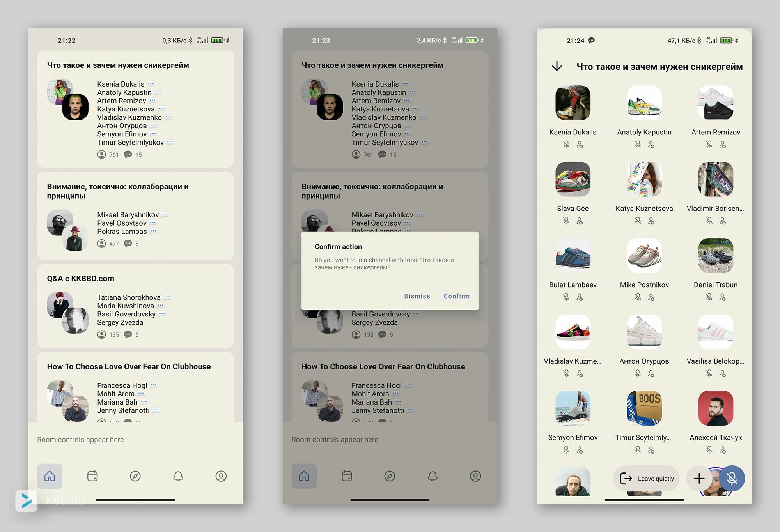Select Ksenia Dukalis profile thumbnail

tap(573, 104)
